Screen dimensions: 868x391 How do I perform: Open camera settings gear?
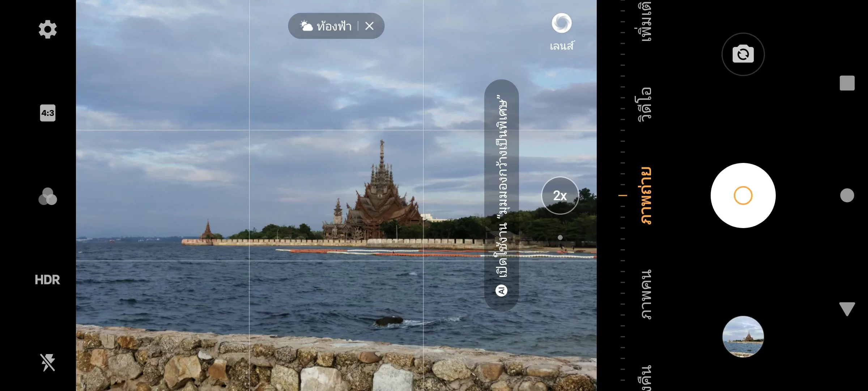tap(48, 29)
